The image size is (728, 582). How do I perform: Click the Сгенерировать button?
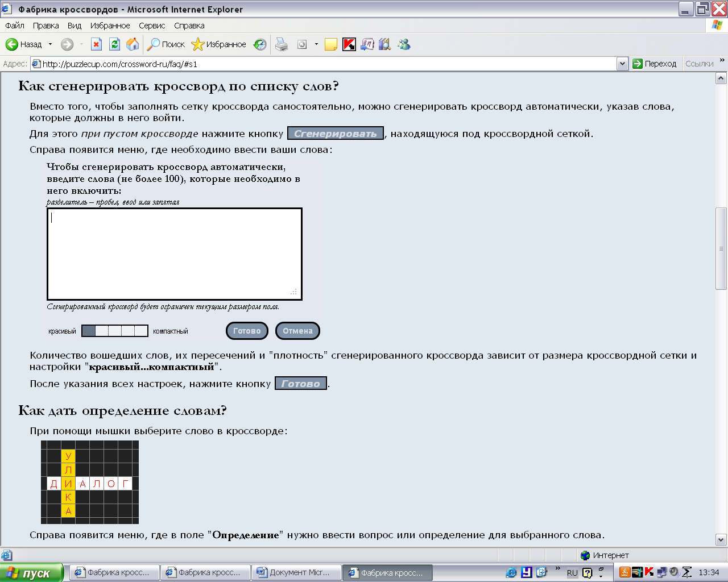[336, 134]
